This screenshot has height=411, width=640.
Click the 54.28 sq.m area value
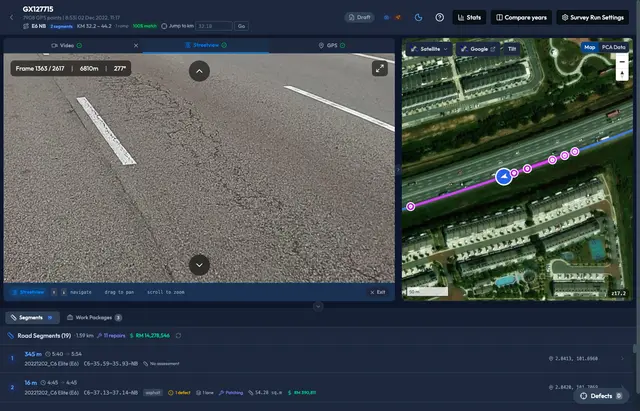pyautogui.click(x=265, y=393)
